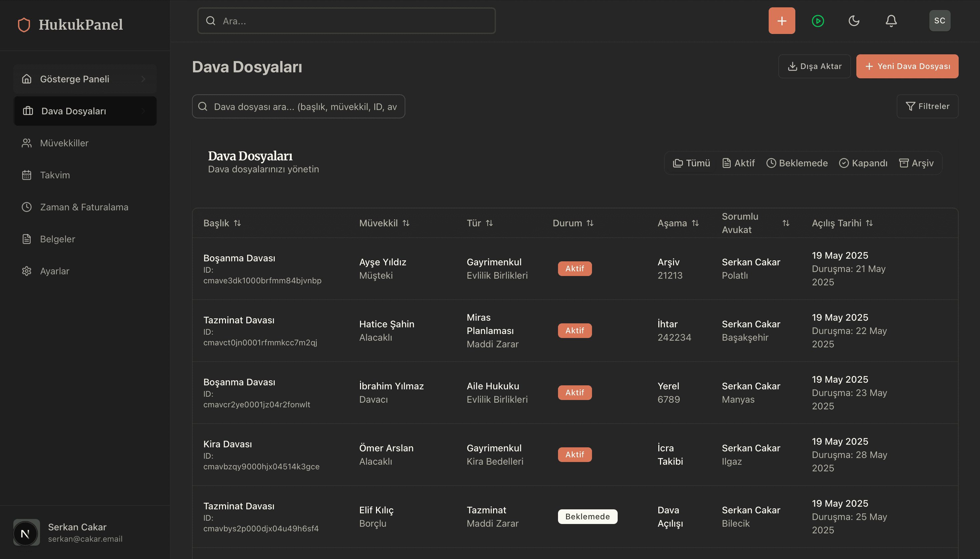
Task: Open Kira Davası case row
Action: click(228, 444)
